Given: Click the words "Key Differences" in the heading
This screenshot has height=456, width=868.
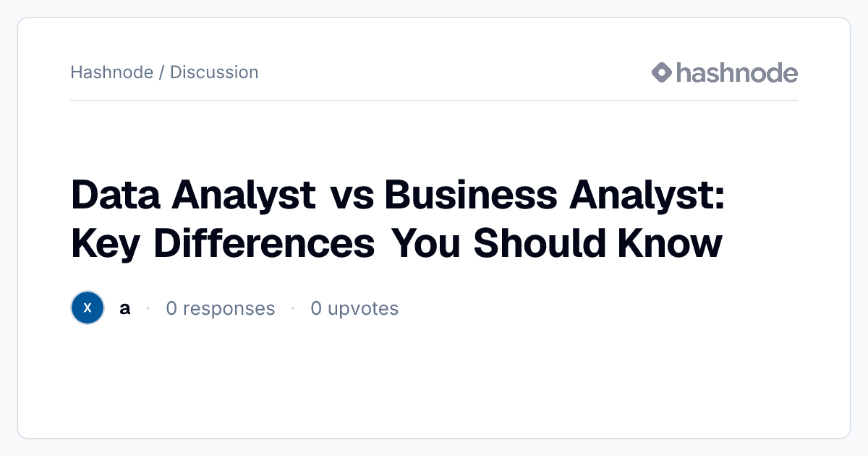Looking at the screenshot, I should coord(223,244).
